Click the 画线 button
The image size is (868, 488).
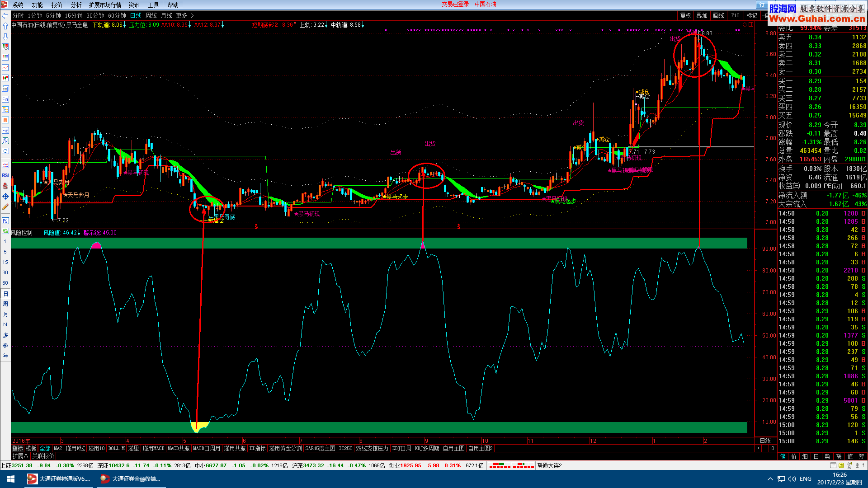click(x=719, y=15)
